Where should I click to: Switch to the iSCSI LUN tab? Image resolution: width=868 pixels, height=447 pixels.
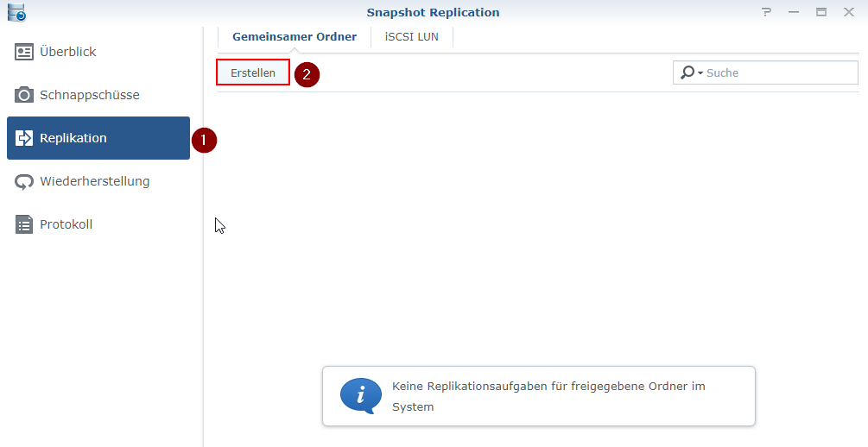411,37
